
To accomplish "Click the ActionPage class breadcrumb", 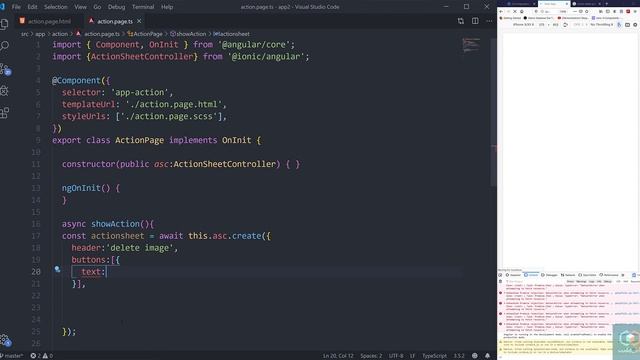I will point(145,34).
